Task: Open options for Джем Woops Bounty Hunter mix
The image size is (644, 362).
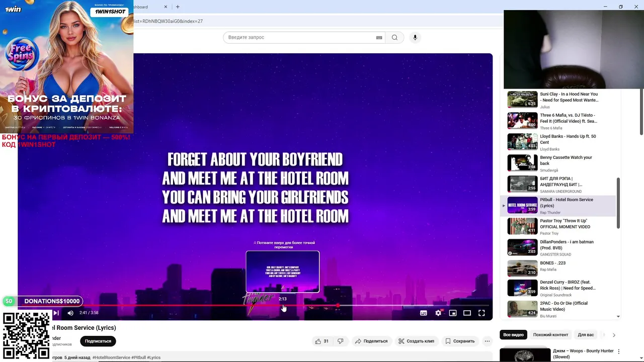Action: tap(619, 351)
